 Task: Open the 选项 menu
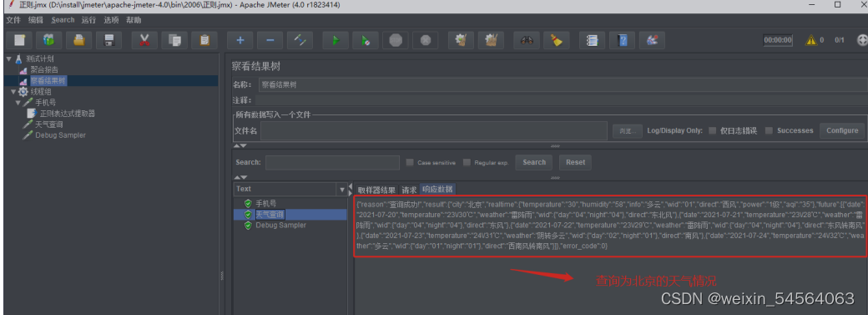point(111,20)
